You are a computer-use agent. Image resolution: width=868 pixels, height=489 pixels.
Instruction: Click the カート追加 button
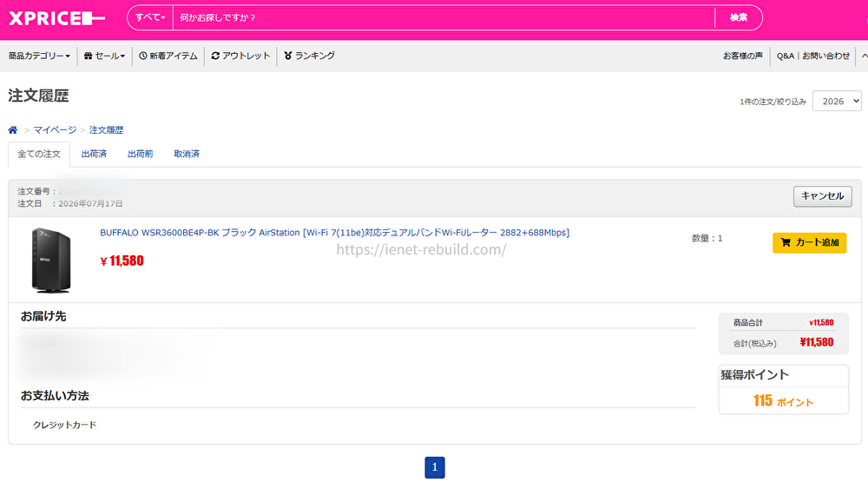pyautogui.click(x=809, y=242)
